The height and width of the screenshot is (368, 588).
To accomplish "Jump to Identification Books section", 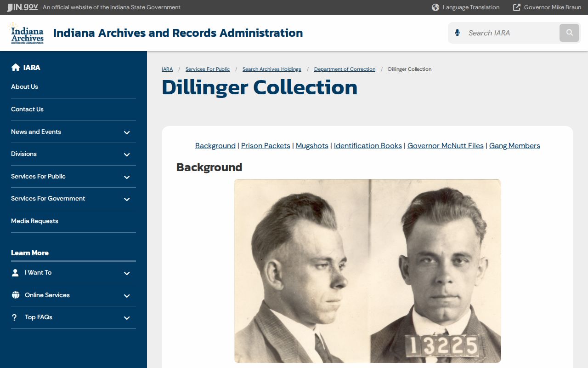I will tap(368, 145).
